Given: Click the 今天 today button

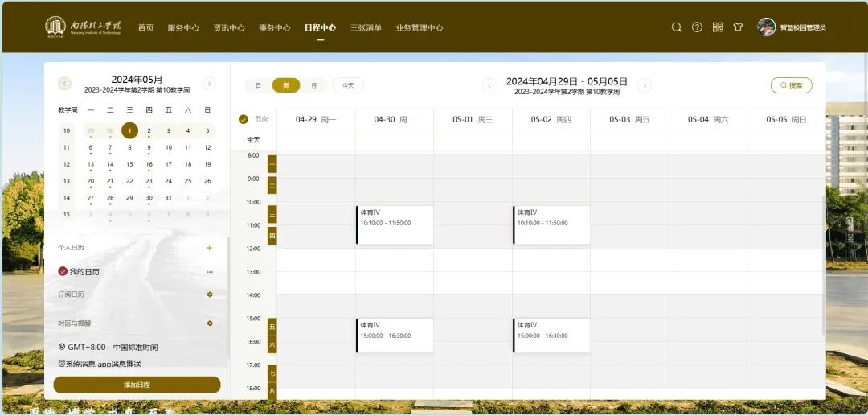Looking at the screenshot, I should click(348, 85).
